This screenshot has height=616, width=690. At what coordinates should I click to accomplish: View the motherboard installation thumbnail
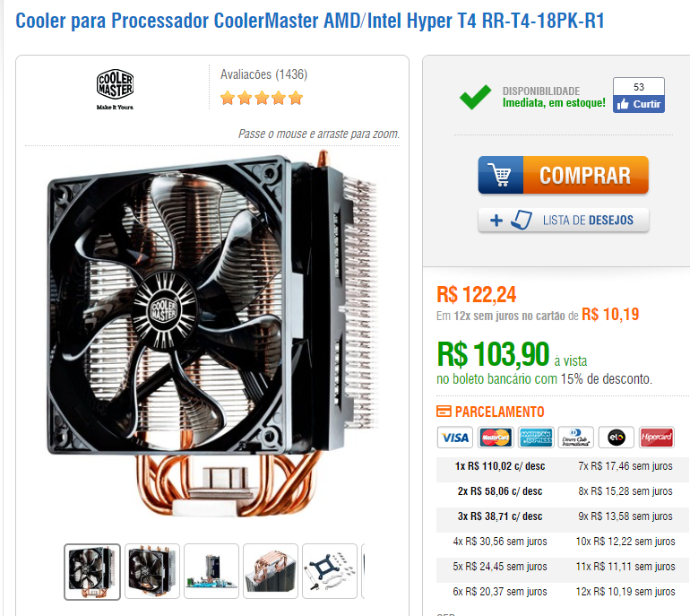pyautogui.click(x=211, y=571)
